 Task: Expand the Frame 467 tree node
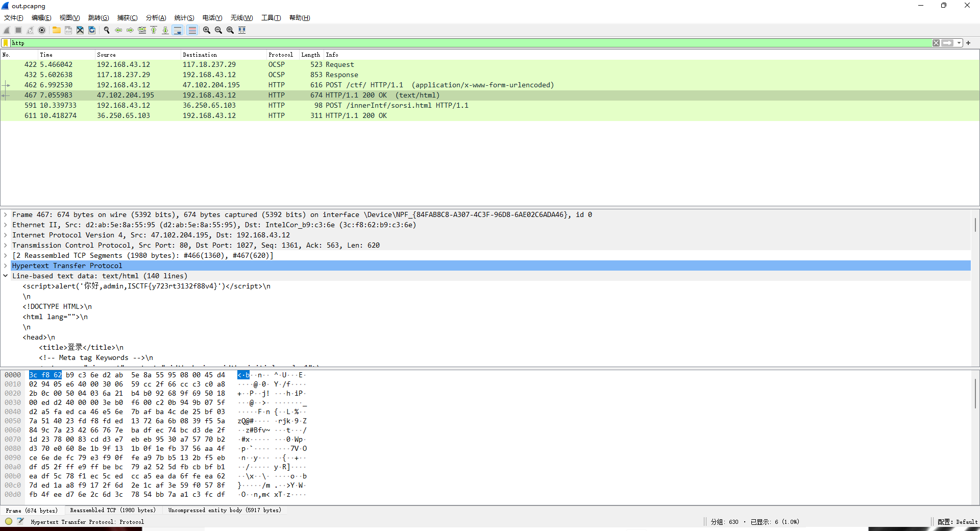pyautogui.click(x=6, y=215)
